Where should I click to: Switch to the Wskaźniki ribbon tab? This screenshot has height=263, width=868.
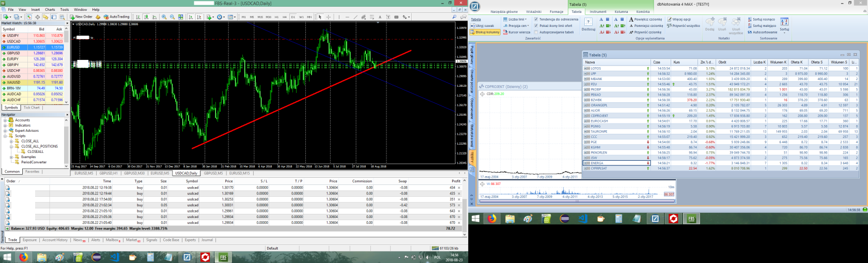[534, 11]
